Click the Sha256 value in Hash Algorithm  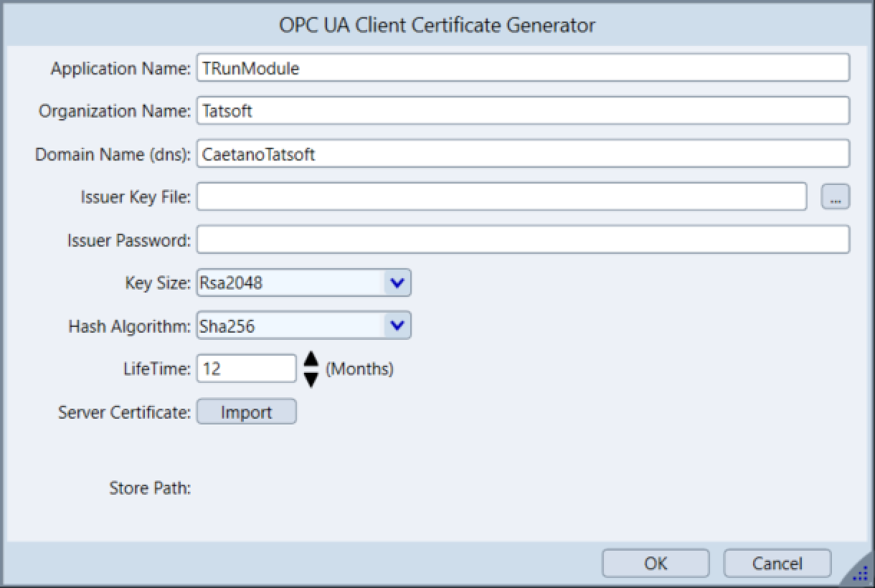point(290,326)
